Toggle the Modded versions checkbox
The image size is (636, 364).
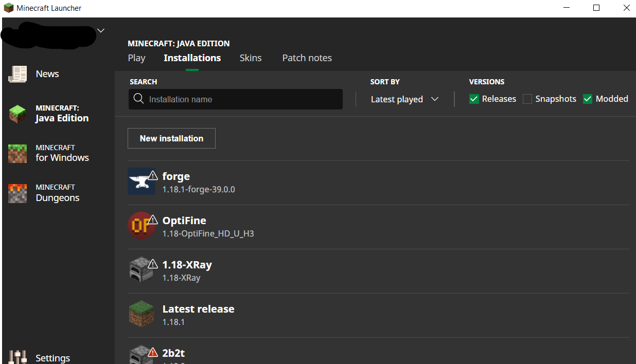pos(588,99)
